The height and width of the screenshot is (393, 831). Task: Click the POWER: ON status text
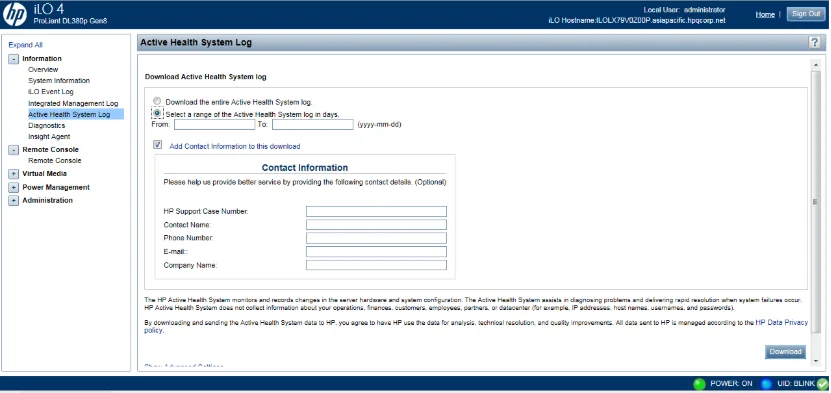[x=731, y=384]
